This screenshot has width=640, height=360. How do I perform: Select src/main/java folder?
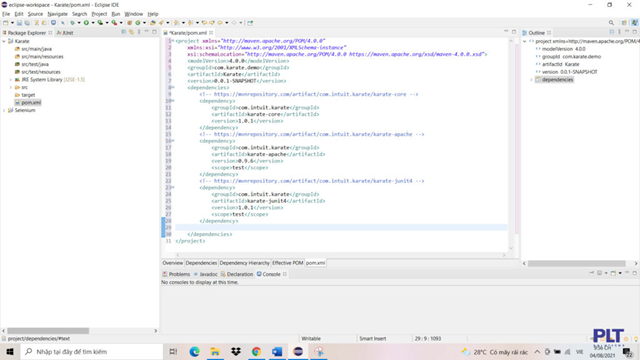point(33,49)
